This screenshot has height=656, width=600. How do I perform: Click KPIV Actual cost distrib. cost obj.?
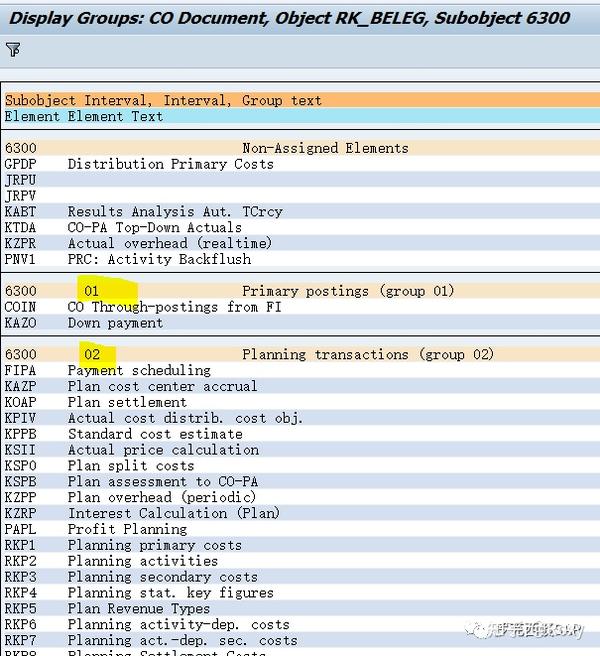point(301,418)
